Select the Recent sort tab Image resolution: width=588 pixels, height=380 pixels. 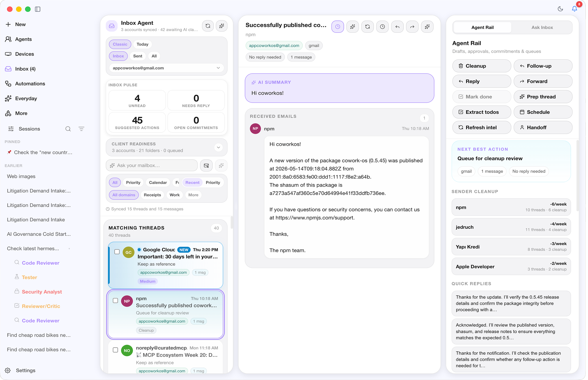coord(192,183)
